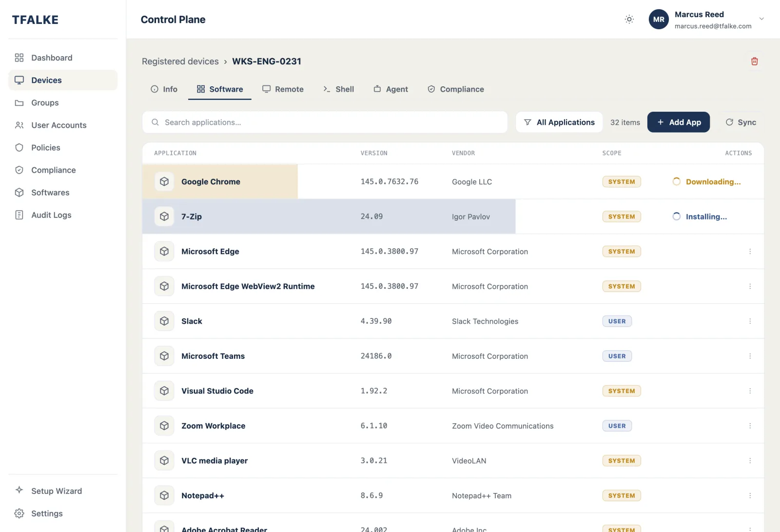Image resolution: width=780 pixels, height=532 pixels.
Task: Click the USER scope badge for Slack
Action: coord(617,321)
